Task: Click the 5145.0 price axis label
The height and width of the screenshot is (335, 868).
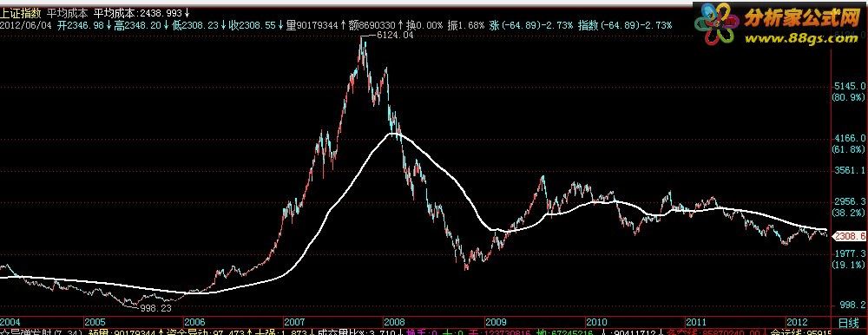Action: (x=850, y=86)
